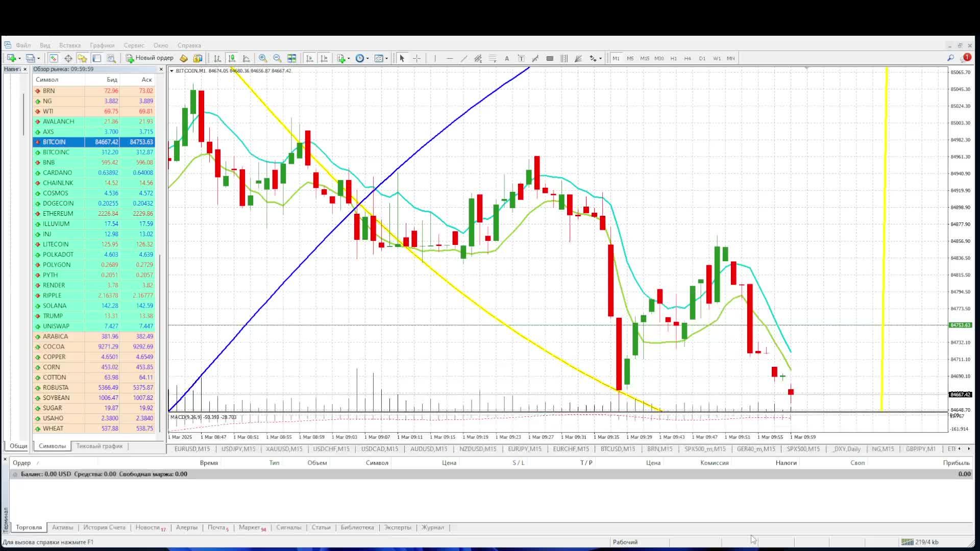980x551 pixels.
Task: Select the crosshair cursor tool
Action: pyautogui.click(x=416, y=58)
